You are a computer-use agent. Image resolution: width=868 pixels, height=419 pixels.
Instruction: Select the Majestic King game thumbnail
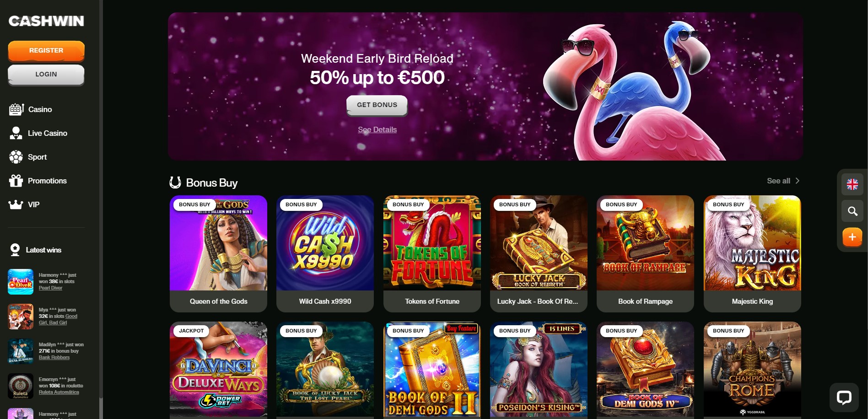(752, 253)
